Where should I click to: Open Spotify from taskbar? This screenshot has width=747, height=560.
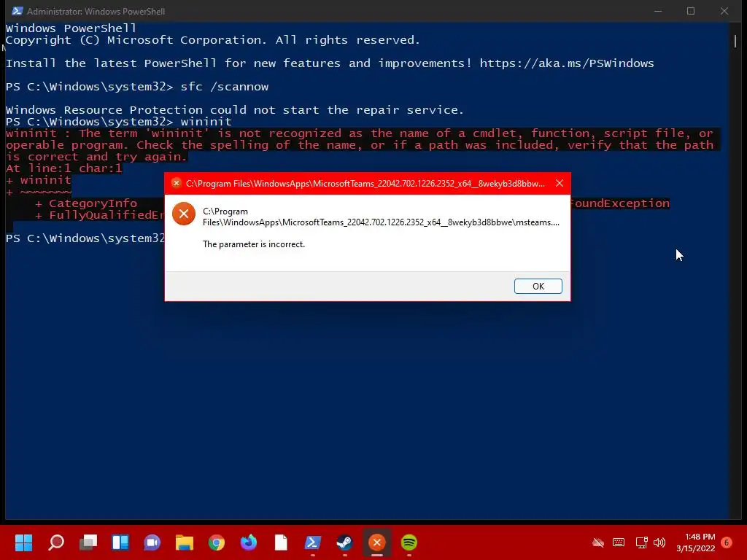(409, 542)
